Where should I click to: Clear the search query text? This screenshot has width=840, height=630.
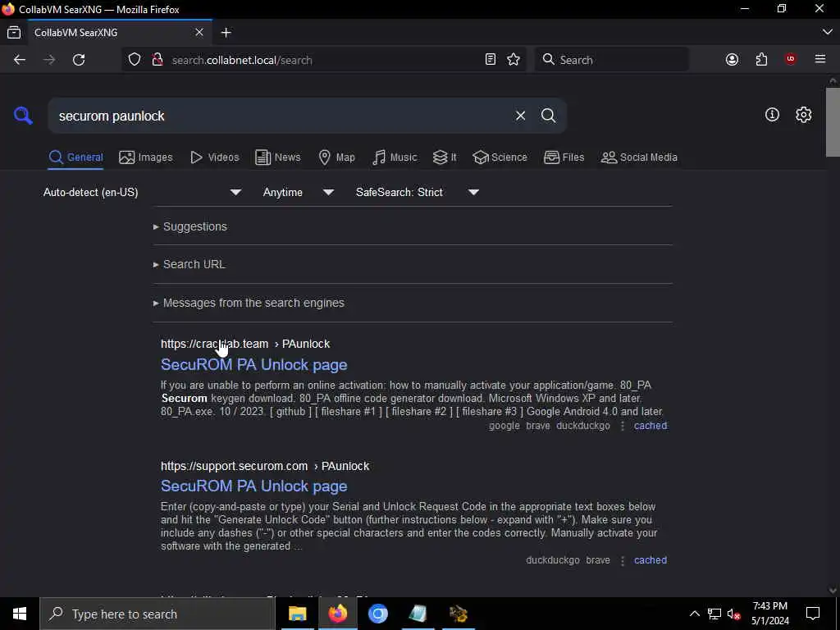[520, 116]
